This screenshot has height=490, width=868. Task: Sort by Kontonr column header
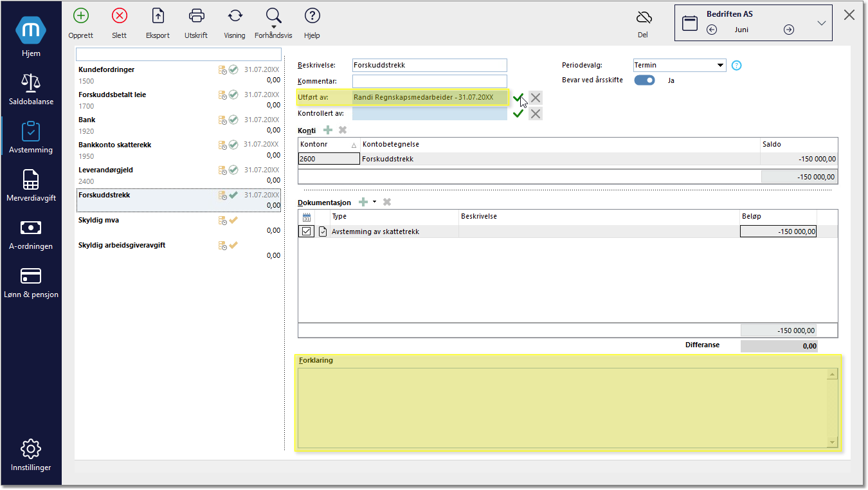click(x=329, y=144)
